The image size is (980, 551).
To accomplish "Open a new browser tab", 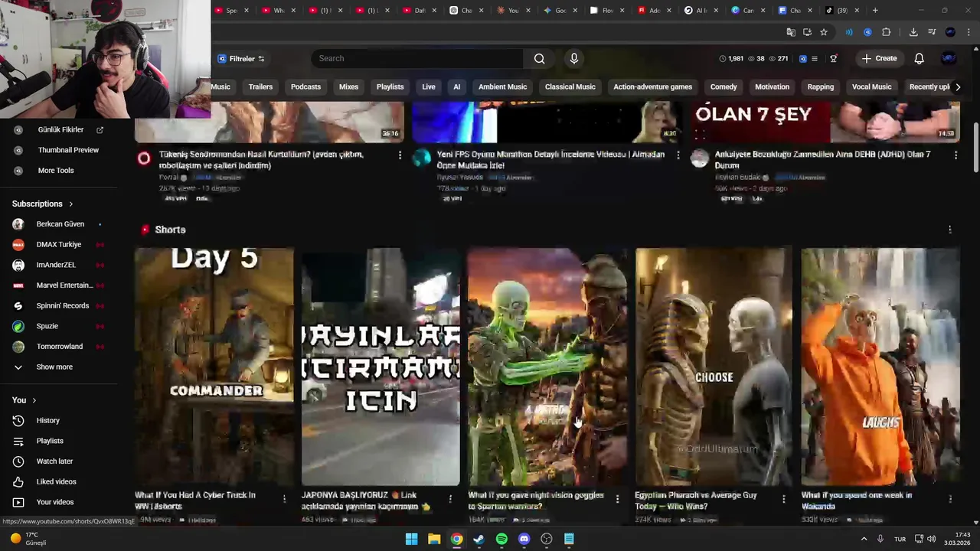I will 875,10.
